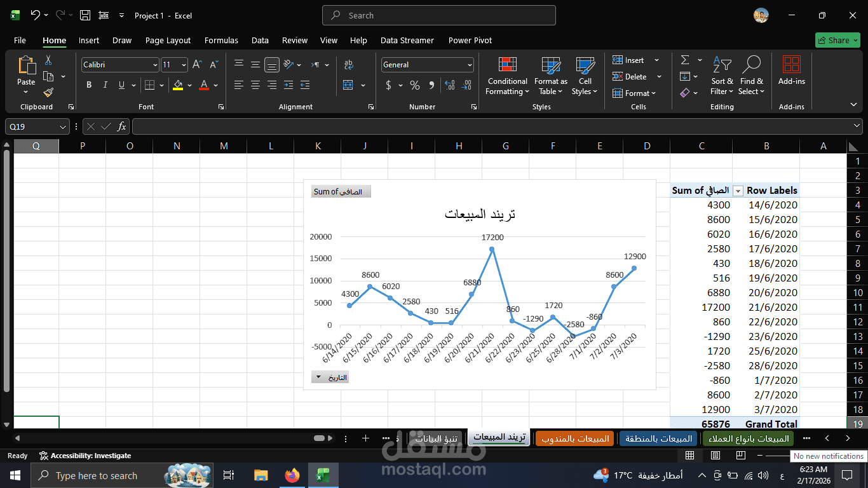Click the Search box in title bar
The image size is (868, 488).
click(x=439, y=15)
